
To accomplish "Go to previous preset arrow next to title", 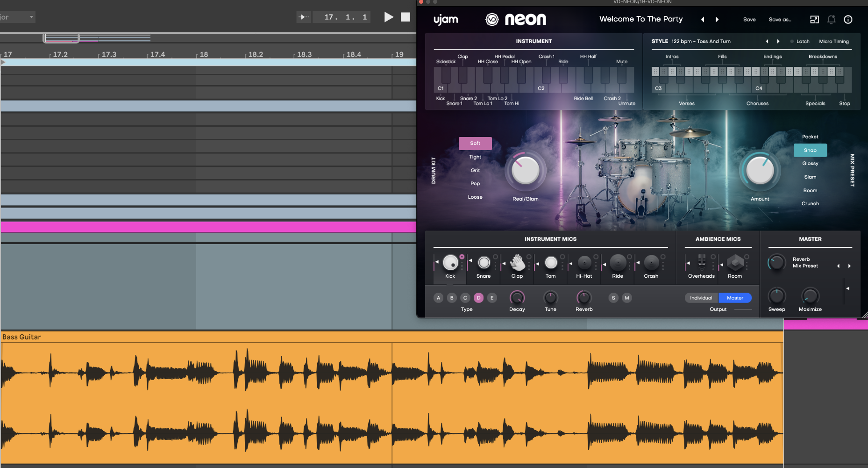I will point(703,20).
